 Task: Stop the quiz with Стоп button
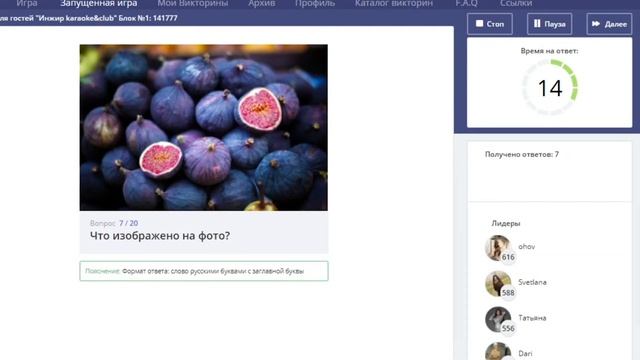coord(490,24)
